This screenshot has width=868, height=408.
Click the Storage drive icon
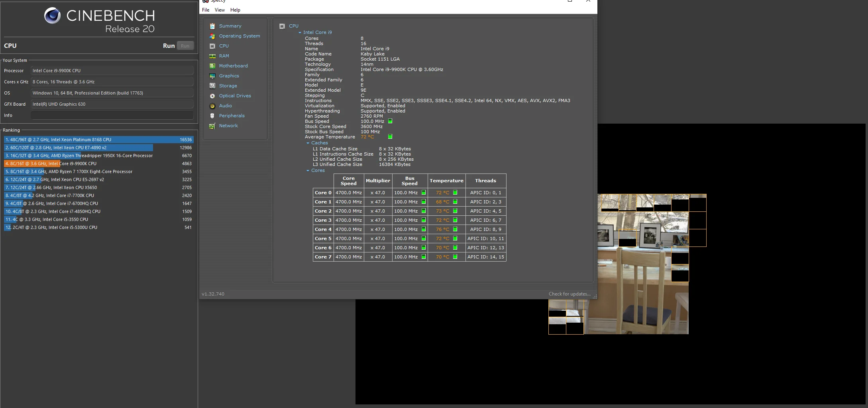pos(212,86)
